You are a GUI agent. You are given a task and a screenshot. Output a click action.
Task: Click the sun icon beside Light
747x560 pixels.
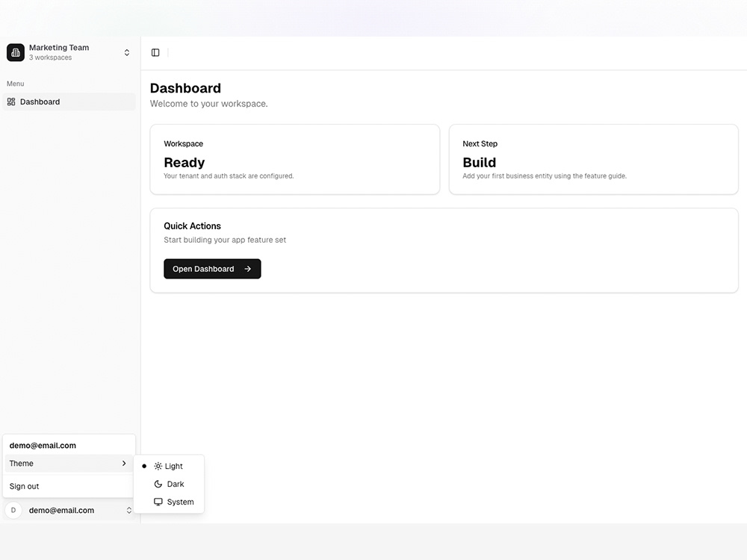[x=158, y=466]
